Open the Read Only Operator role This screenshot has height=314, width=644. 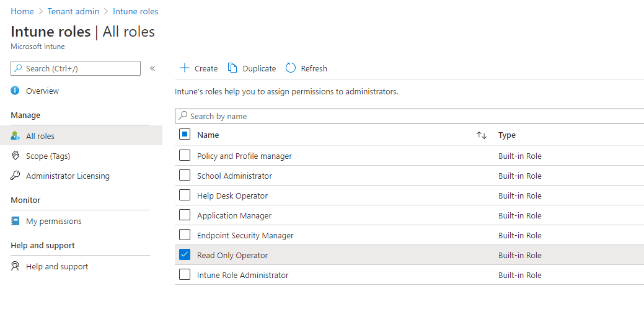(232, 255)
